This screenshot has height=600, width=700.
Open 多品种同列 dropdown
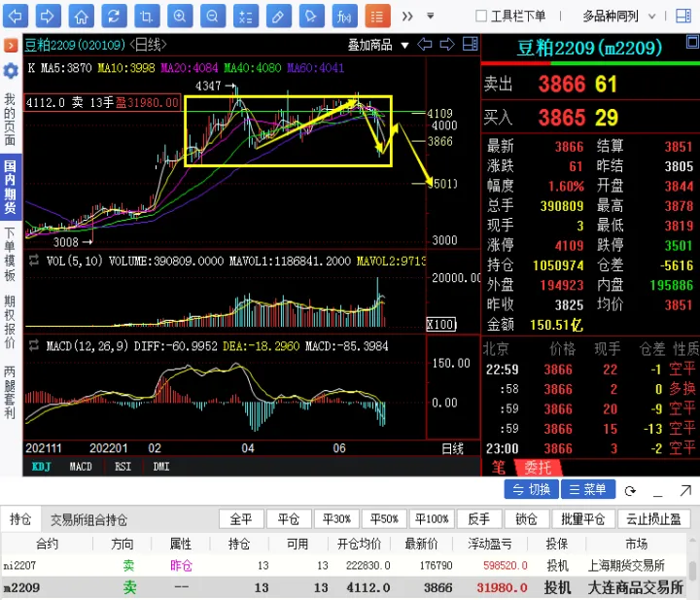(x=618, y=17)
